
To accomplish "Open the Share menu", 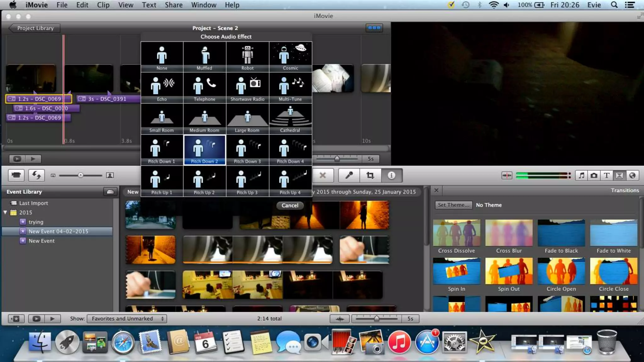I will pos(174,5).
